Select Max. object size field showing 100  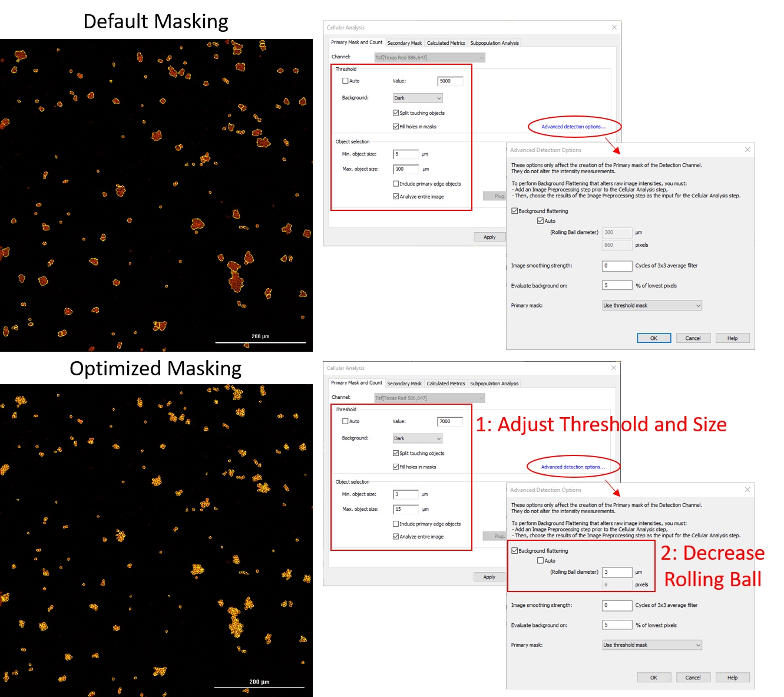[406, 169]
